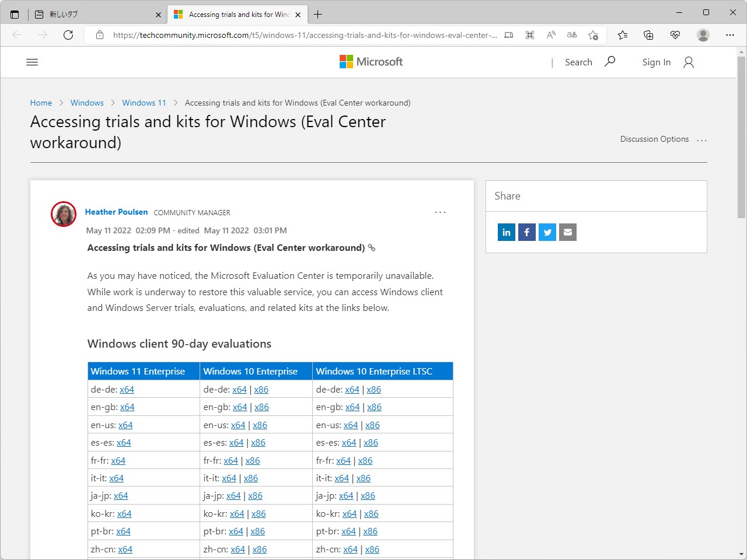
Task: Download Windows 10 Enterprise LTSC fr-fr x86
Action: click(365, 461)
